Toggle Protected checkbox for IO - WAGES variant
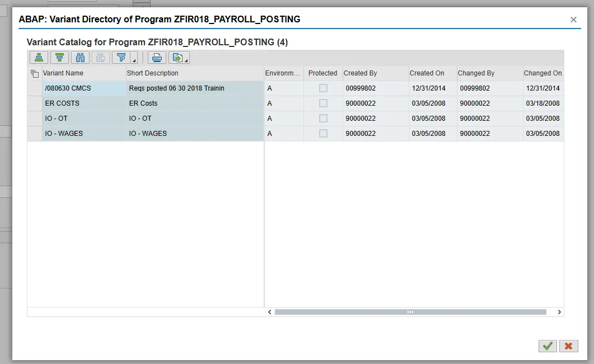Viewport: 594px width, 364px height. [323, 134]
